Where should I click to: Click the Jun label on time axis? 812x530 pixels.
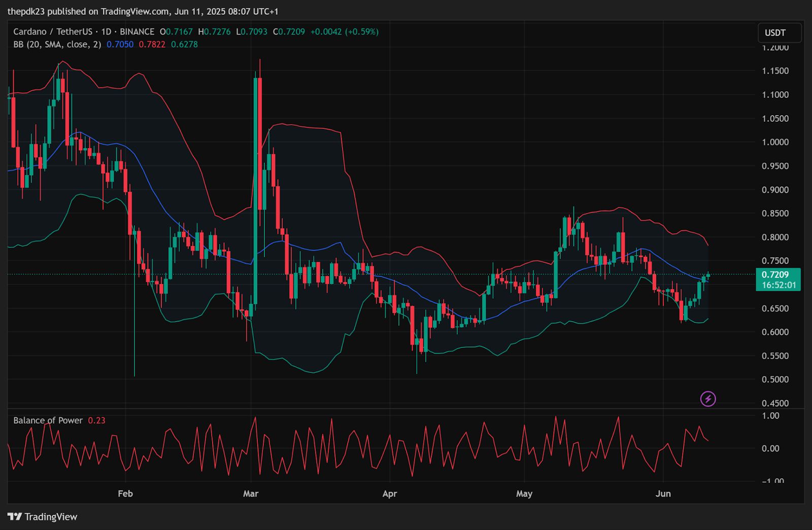pyautogui.click(x=663, y=493)
